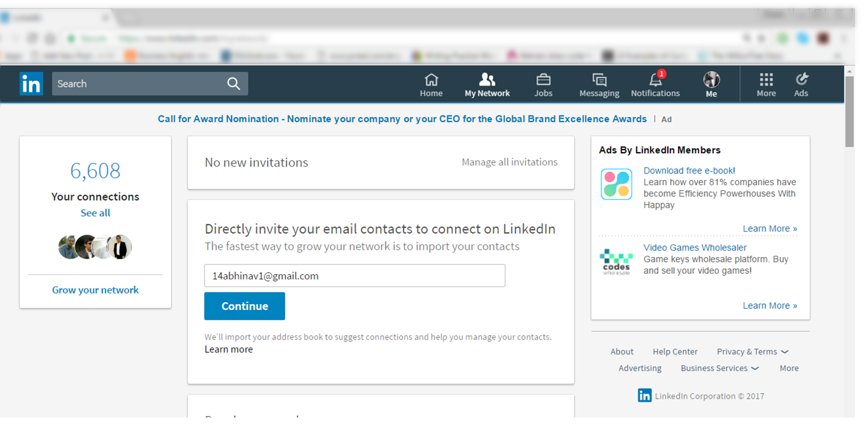Open the Manage all invitations link
The image size is (868, 434).
click(510, 162)
